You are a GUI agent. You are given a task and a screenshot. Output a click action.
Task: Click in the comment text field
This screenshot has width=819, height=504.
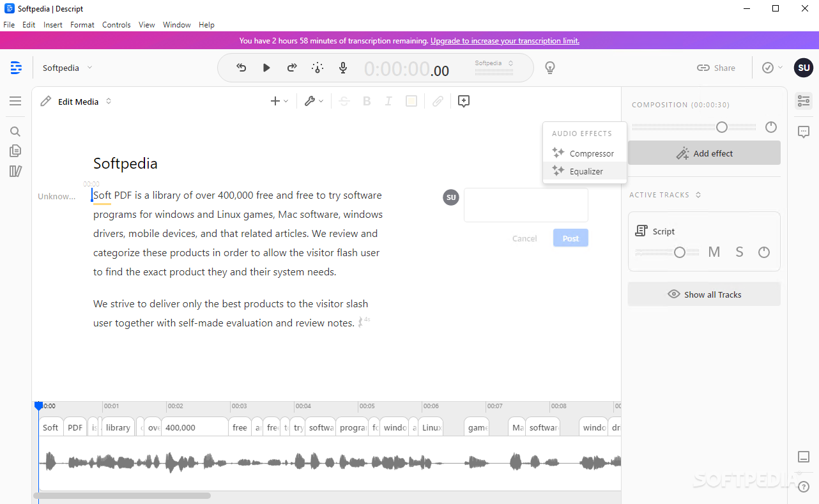click(x=526, y=205)
